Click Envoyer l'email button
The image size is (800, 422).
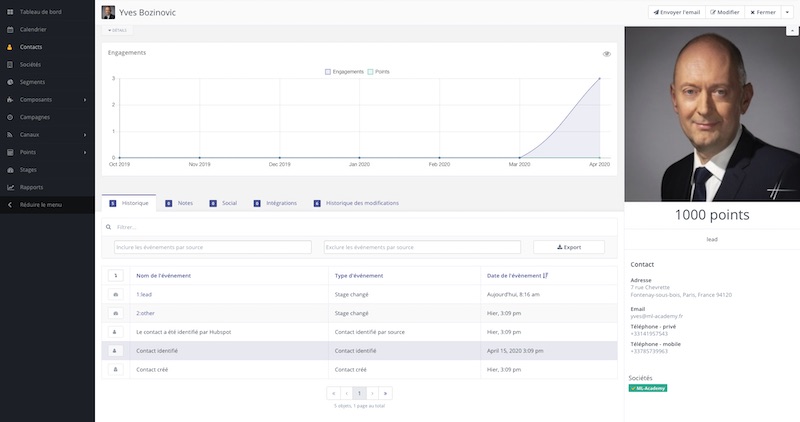(x=677, y=12)
